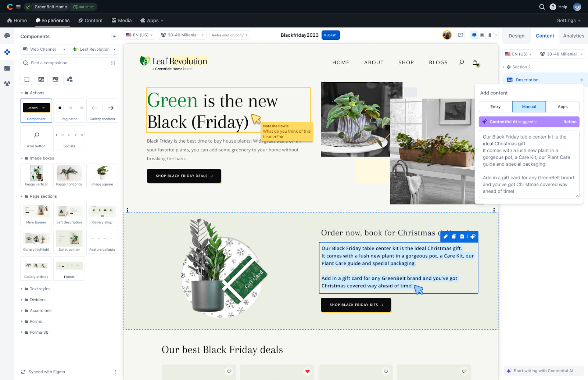
Task: Select the Edit pencil icon on the selected text block
Action: [445, 236]
